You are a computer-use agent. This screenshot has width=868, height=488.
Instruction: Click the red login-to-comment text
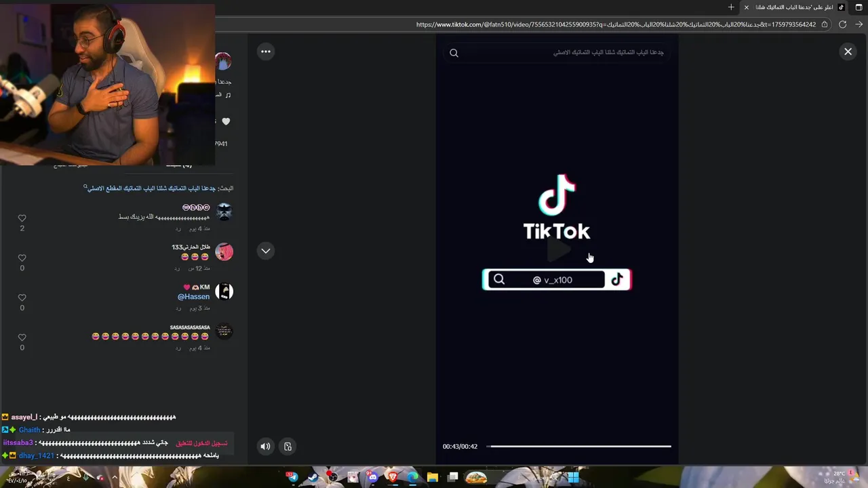pyautogui.click(x=201, y=443)
